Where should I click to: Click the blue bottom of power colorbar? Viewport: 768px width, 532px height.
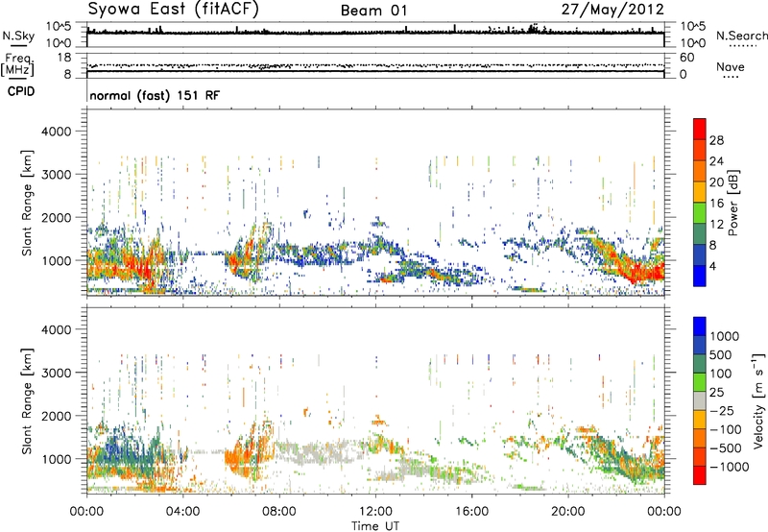coord(700,276)
